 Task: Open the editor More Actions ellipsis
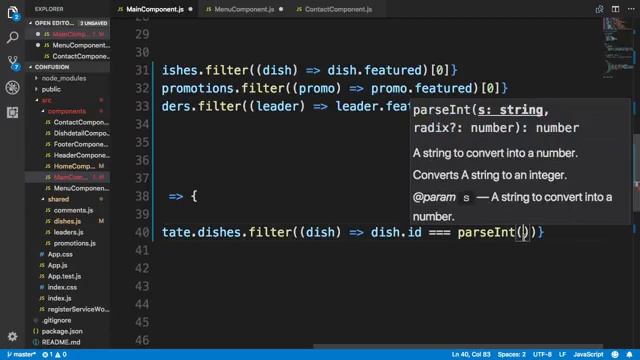pyautogui.click(x=631, y=9)
